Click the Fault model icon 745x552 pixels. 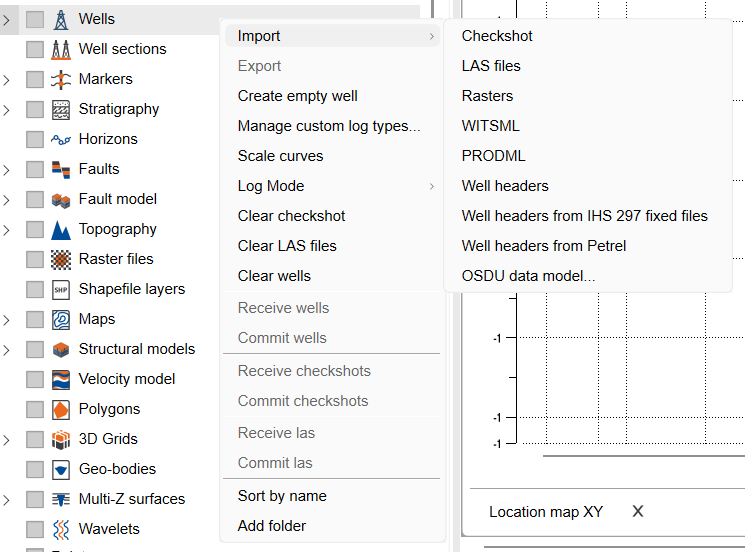(x=61, y=200)
